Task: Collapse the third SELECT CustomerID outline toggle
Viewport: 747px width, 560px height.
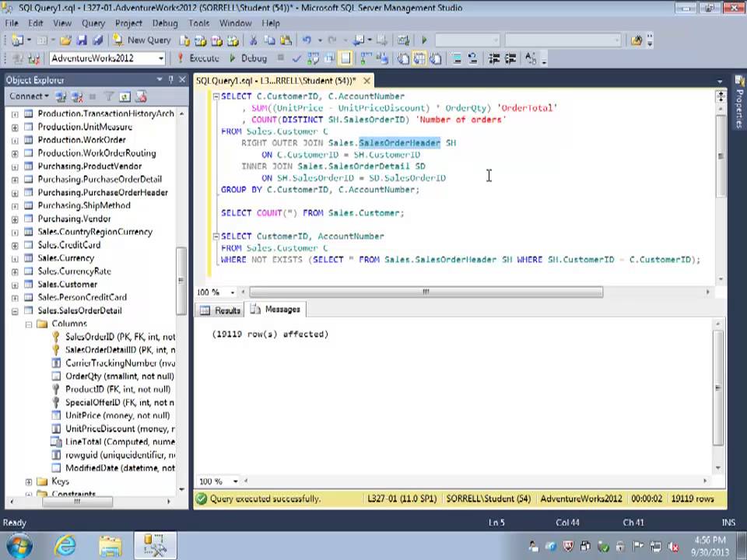Action: click(x=216, y=236)
